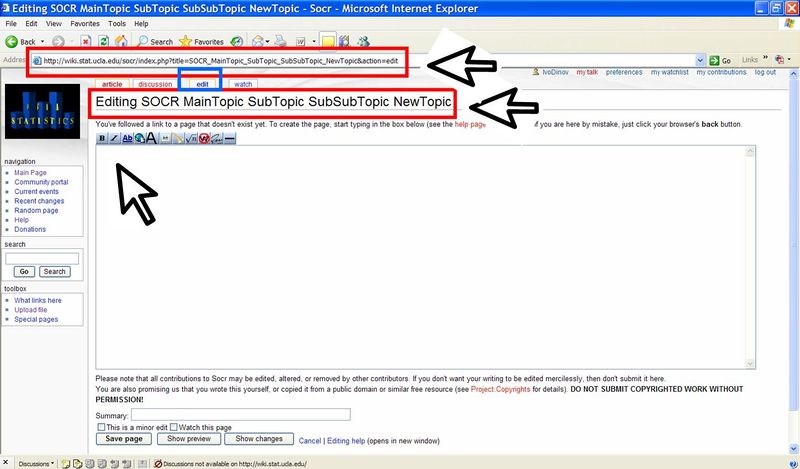
Task: Open Project:Copyrights link
Action: 501,389
